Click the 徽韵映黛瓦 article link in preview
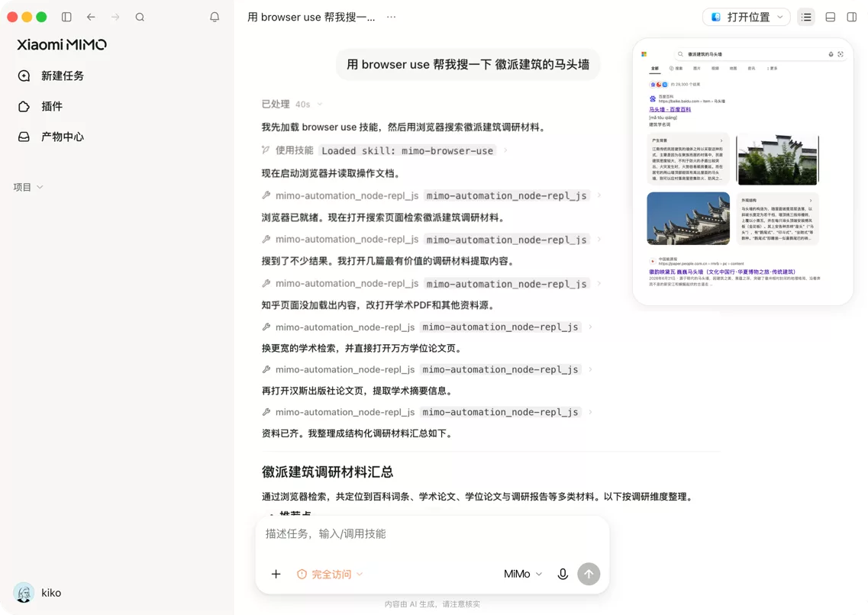This screenshot has height=615, width=868. point(722,272)
